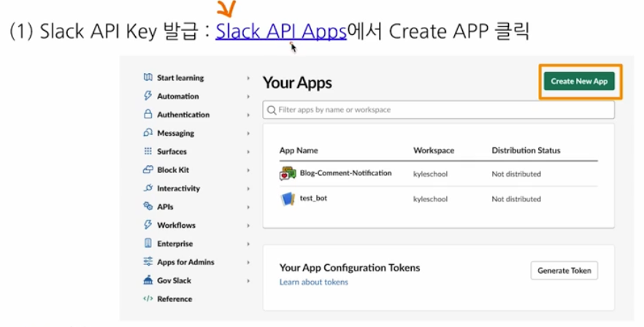Click the magnifier icon in filter box

click(x=272, y=110)
